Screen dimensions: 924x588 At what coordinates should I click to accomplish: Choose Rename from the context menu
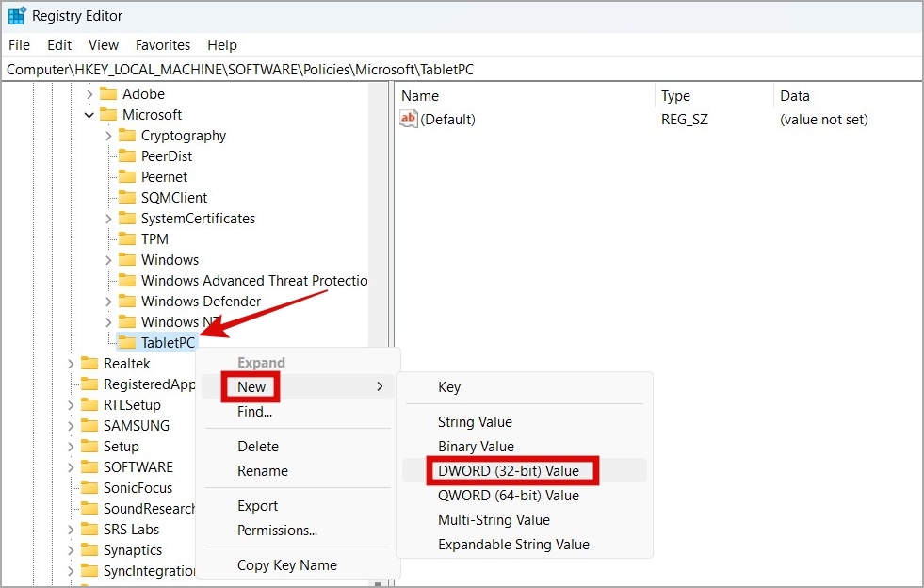click(298, 470)
